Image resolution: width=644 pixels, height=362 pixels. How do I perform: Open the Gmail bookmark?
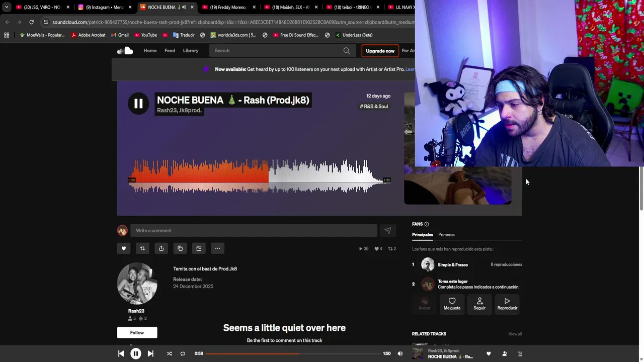[x=120, y=35]
